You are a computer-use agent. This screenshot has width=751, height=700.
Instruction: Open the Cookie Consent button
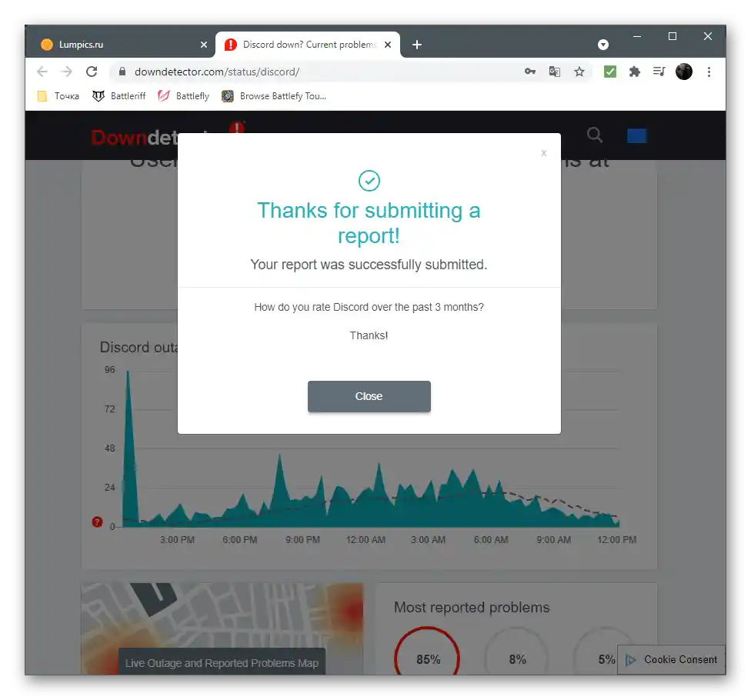[672, 660]
